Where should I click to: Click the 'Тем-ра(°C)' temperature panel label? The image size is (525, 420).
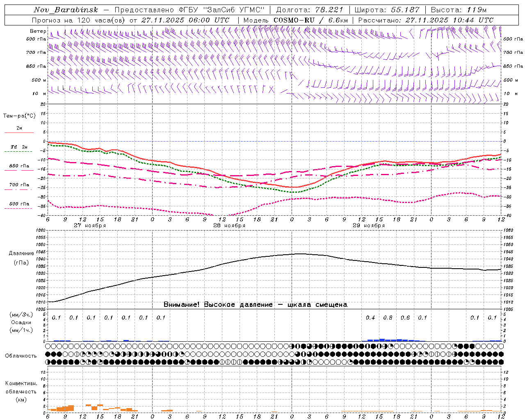pos(19,116)
